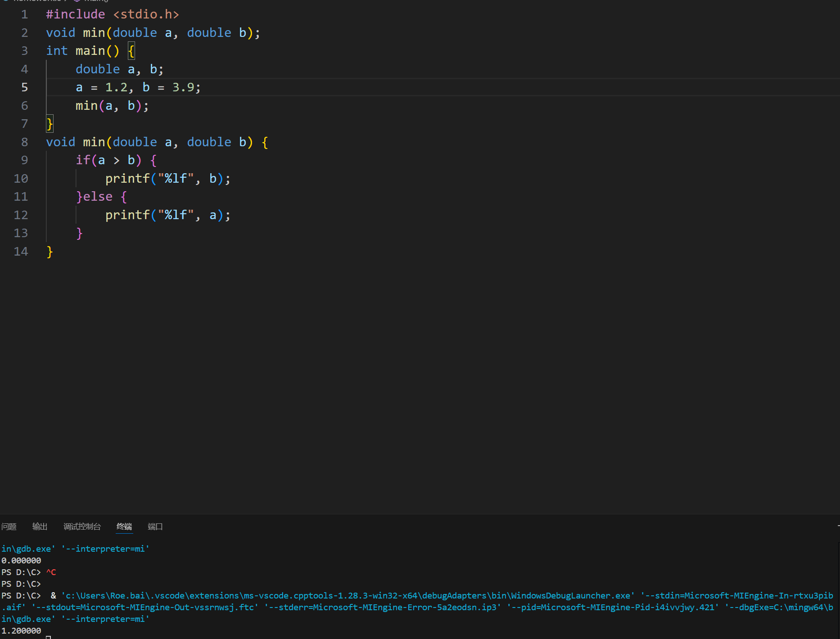Click closing brace of main on line 7
The height and width of the screenshot is (639, 840).
[x=50, y=124]
